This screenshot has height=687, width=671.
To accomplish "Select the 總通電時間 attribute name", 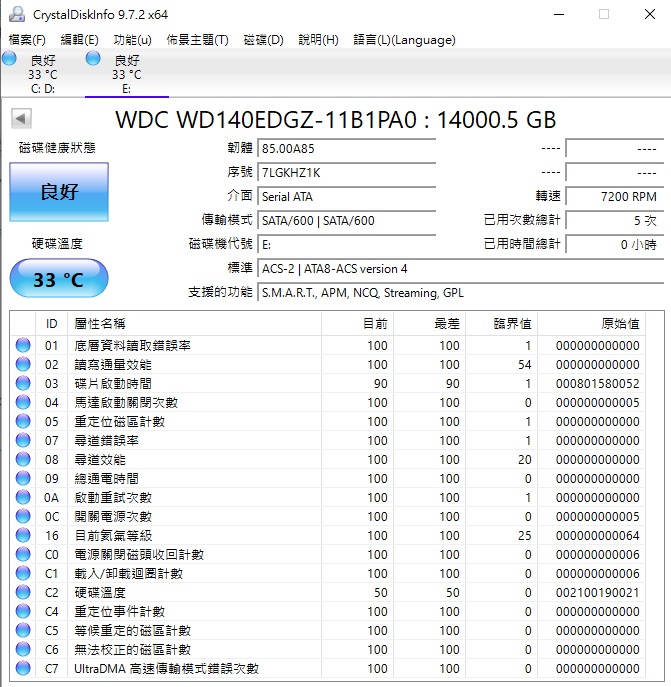I will click(107, 478).
